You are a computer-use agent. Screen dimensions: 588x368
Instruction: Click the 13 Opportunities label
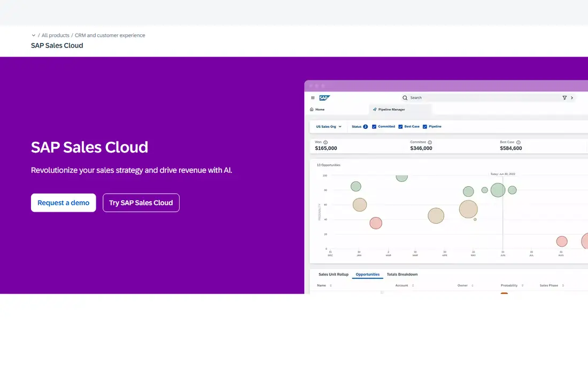point(329,165)
